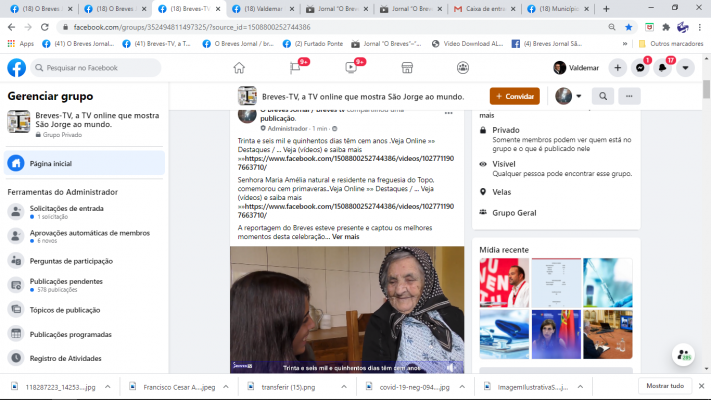711x400 pixels.
Task: Expand post text with Ver mais
Action: (x=345, y=237)
